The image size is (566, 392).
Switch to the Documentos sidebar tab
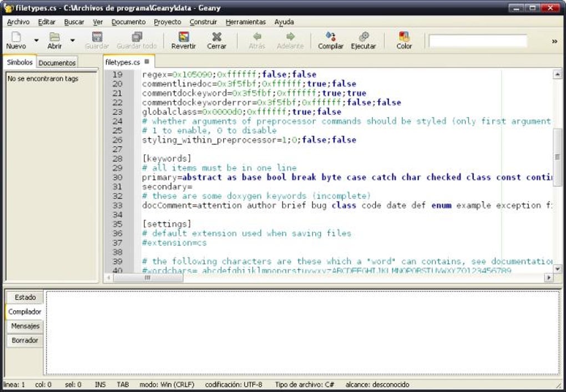coord(57,63)
